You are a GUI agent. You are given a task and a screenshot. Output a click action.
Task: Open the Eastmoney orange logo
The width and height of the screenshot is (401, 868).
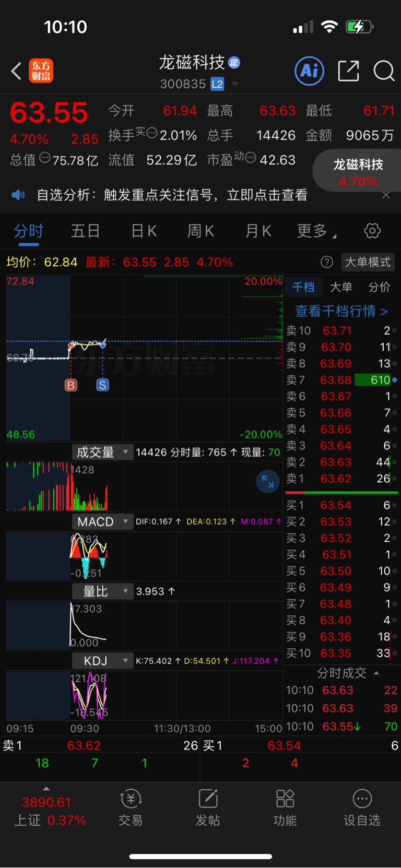41,71
